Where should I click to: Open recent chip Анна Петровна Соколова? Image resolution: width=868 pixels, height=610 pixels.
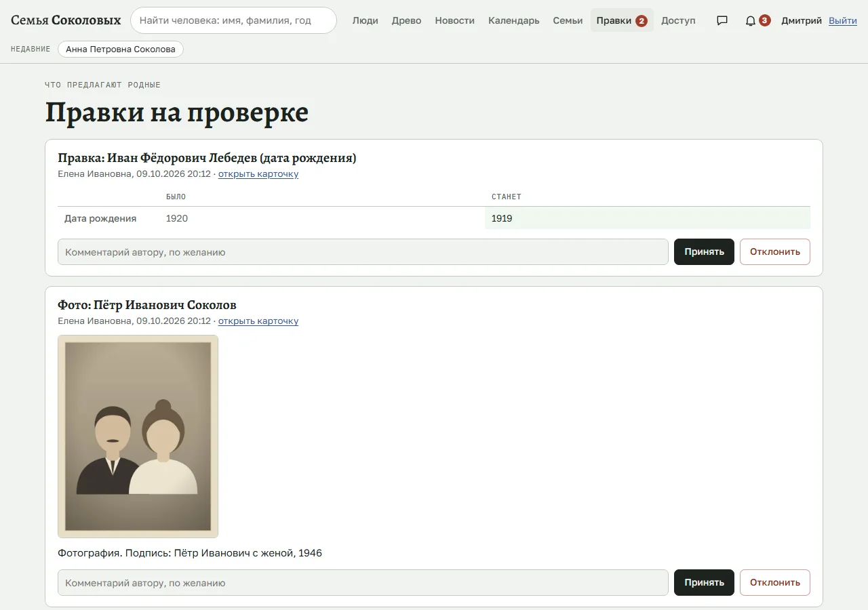point(121,49)
